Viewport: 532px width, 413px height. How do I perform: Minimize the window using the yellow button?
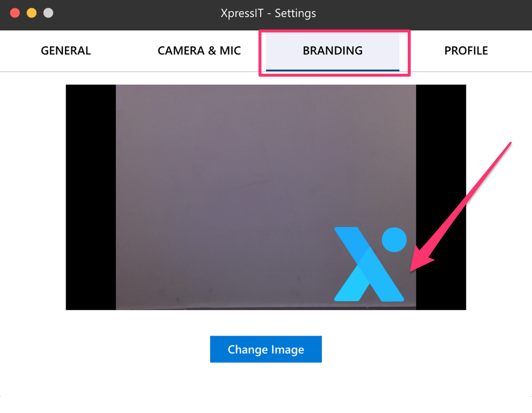coord(32,13)
